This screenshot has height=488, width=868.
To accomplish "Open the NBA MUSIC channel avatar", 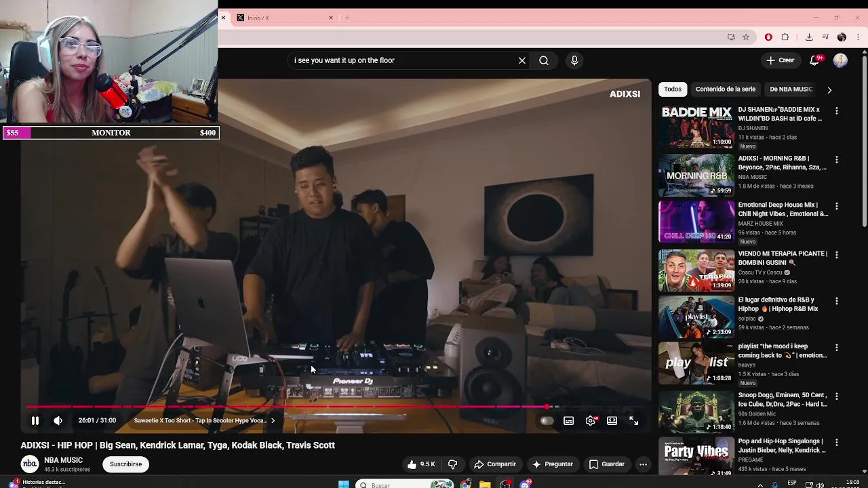I will 29,464.
